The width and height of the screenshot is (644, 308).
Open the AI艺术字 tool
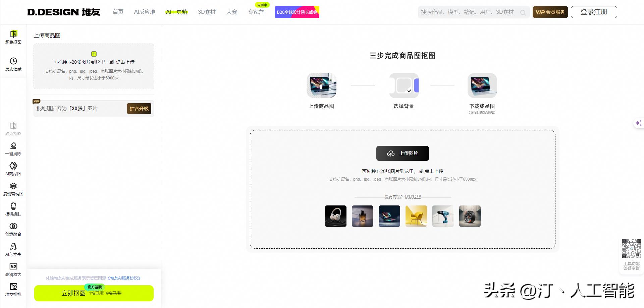pos(13,250)
